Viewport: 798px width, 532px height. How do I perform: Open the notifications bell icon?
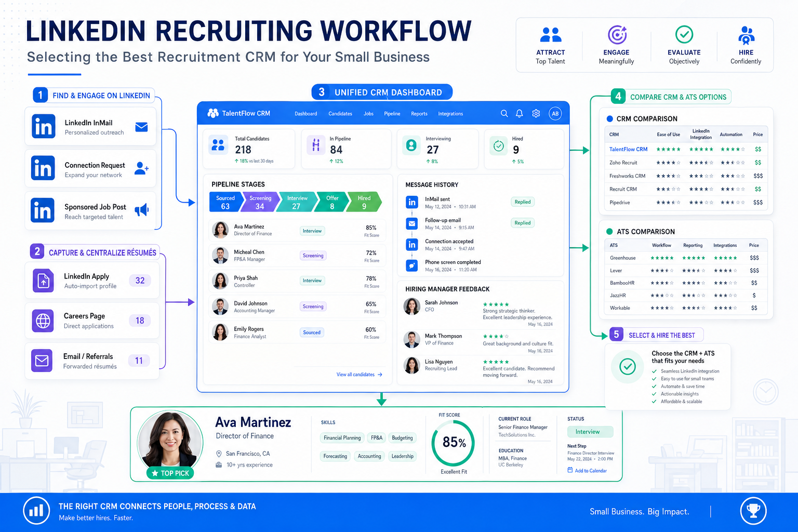519,113
